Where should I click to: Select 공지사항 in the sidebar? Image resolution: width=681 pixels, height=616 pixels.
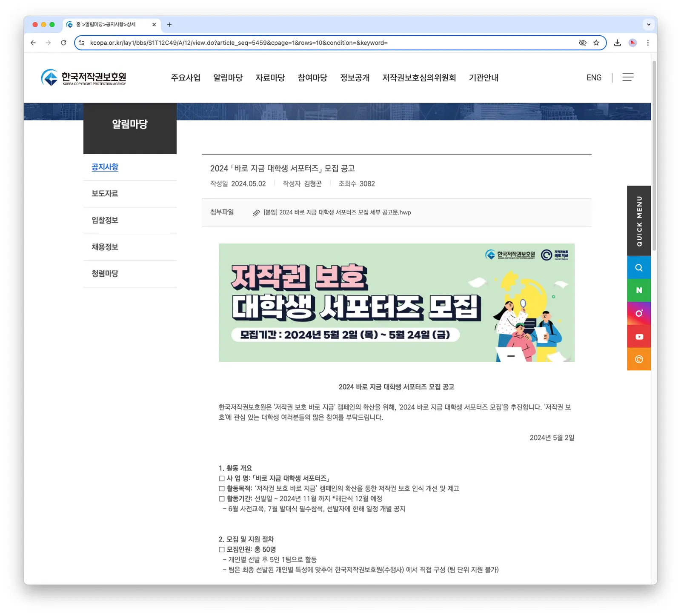click(105, 167)
